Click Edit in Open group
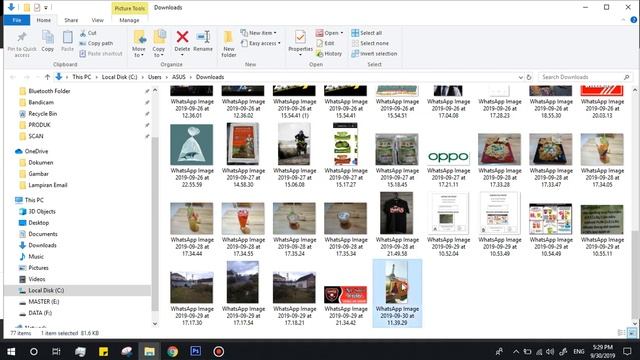This screenshot has height=360, width=640. [x=325, y=43]
